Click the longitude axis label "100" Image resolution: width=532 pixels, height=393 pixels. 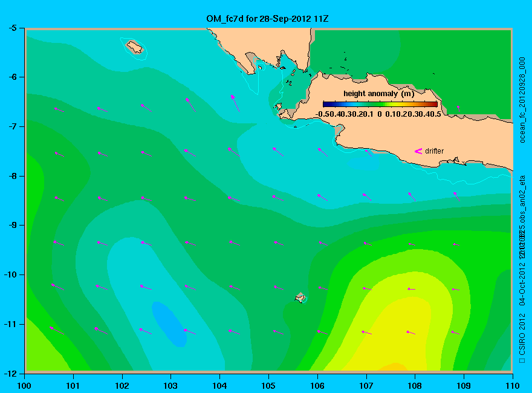click(24, 386)
